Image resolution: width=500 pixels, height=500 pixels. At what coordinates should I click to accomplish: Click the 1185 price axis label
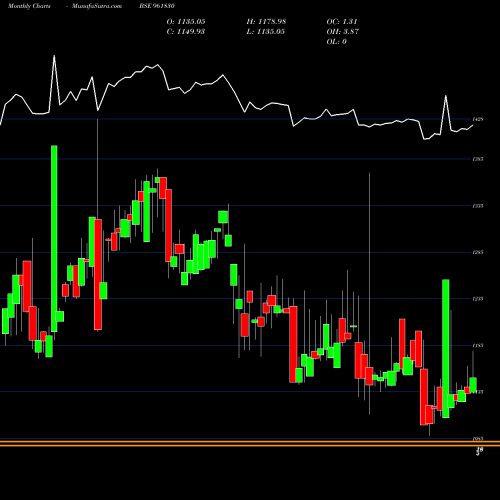[x=478, y=346]
